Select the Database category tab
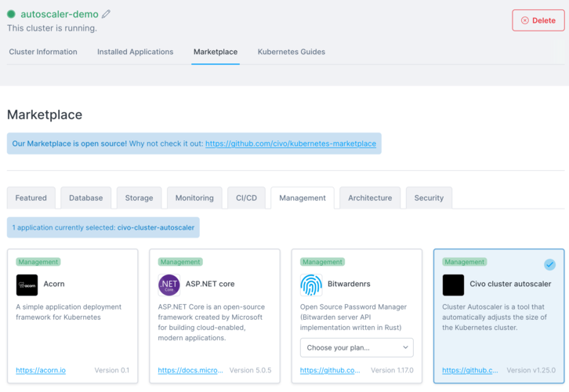This screenshot has height=392, width=569. point(85,198)
